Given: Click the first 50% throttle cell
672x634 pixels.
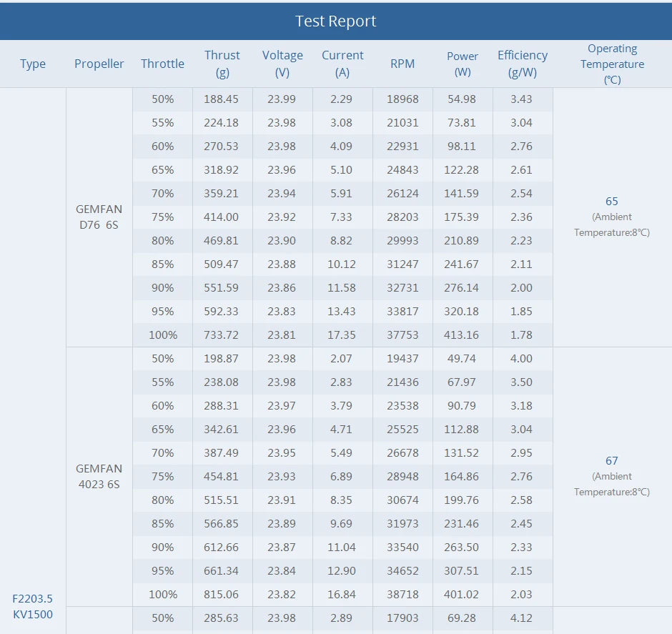Looking at the screenshot, I should [x=162, y=99].
